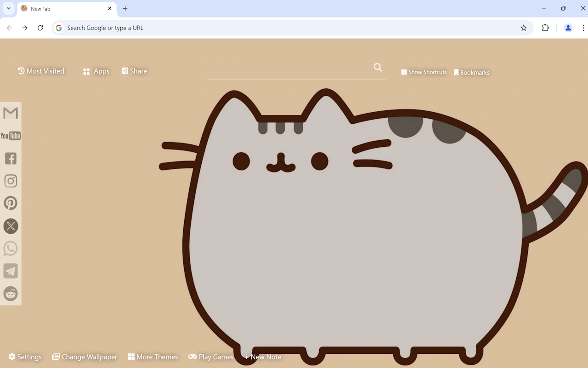Open the Apps menu
Viewport: 588px width, 368px height.
click(96, 71)
